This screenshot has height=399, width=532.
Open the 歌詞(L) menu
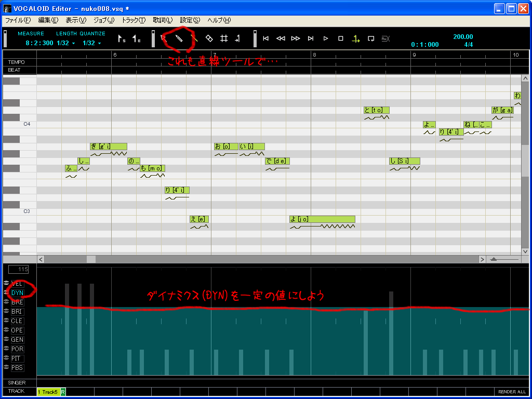[163, 20]
